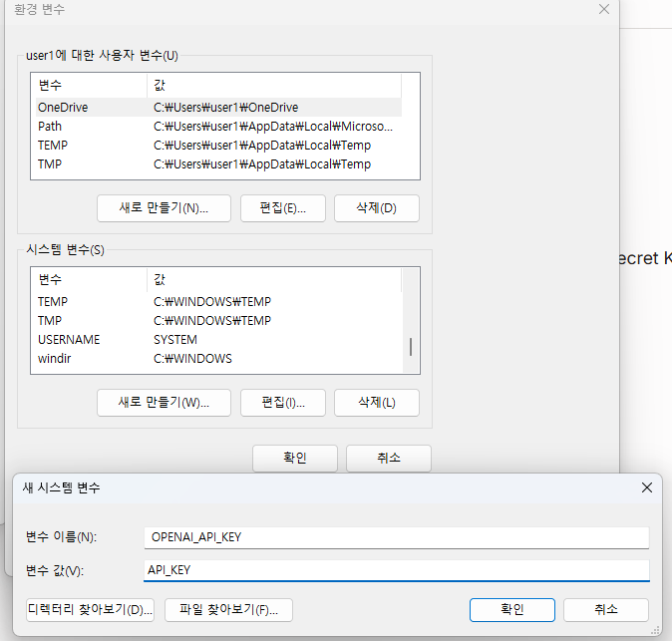Click 새로 만들기(N) for user variables
This screenshot has height=641, width=672.
click(x=164, y=208)
